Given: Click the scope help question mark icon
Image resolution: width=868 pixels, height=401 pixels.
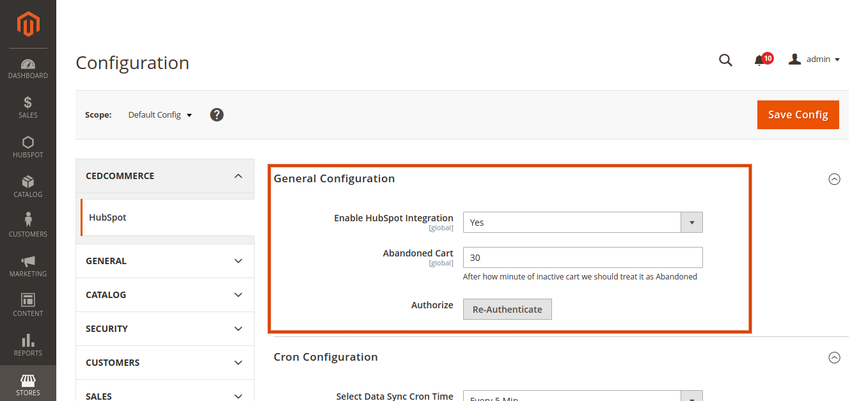Looking at the screenshot, I should pyautogui.click(x=217, y=115).
